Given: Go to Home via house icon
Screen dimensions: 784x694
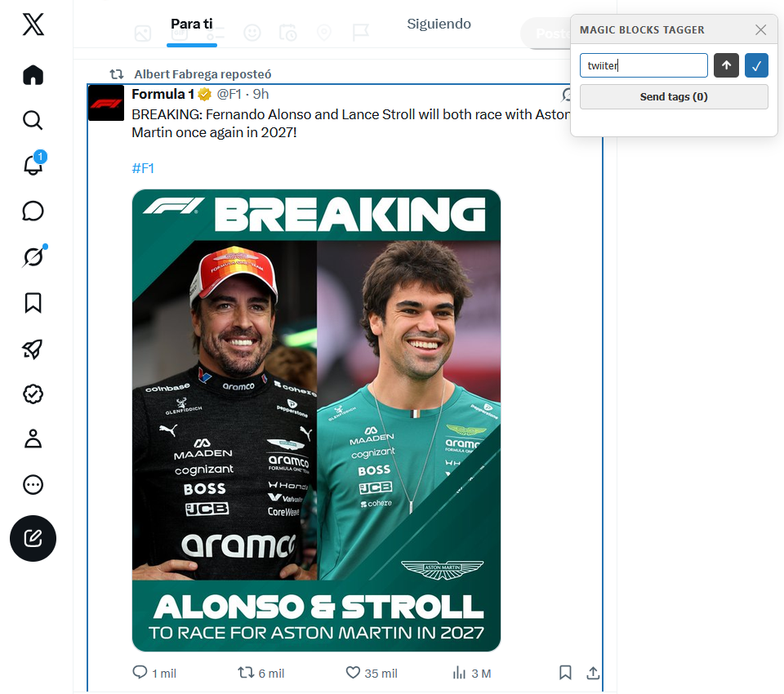Looking at the screenshot, I should tap(33, 75).
